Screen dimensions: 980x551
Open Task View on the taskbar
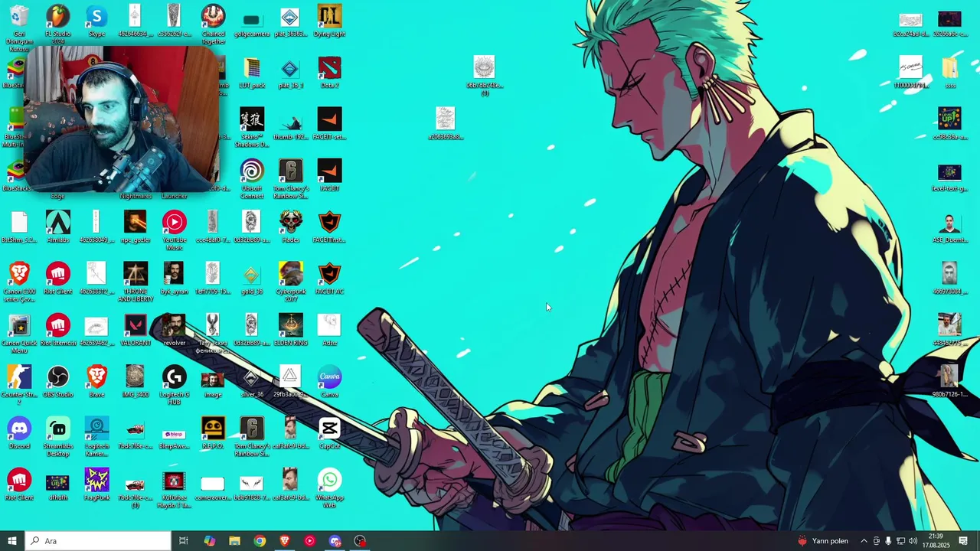pyautogui.click(x=184, y=541)
